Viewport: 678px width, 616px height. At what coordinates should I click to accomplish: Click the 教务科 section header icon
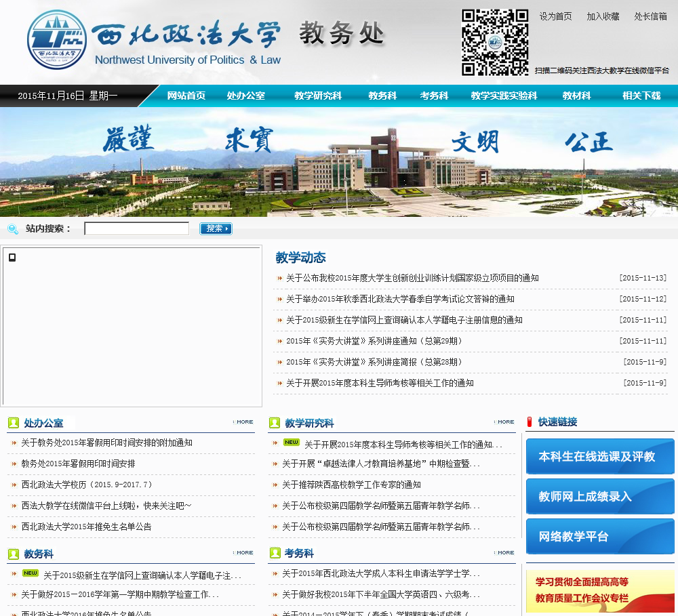(x=14, y=554)
